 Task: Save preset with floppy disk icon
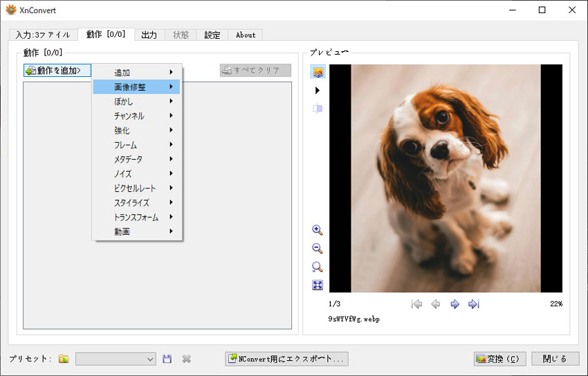point(167,359)
